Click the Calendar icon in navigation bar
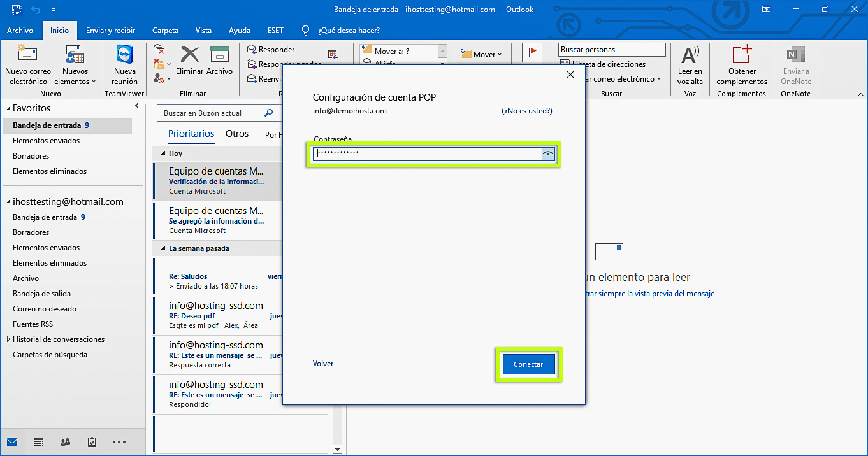Screen dimensions: 868x456 click(39, 441)
